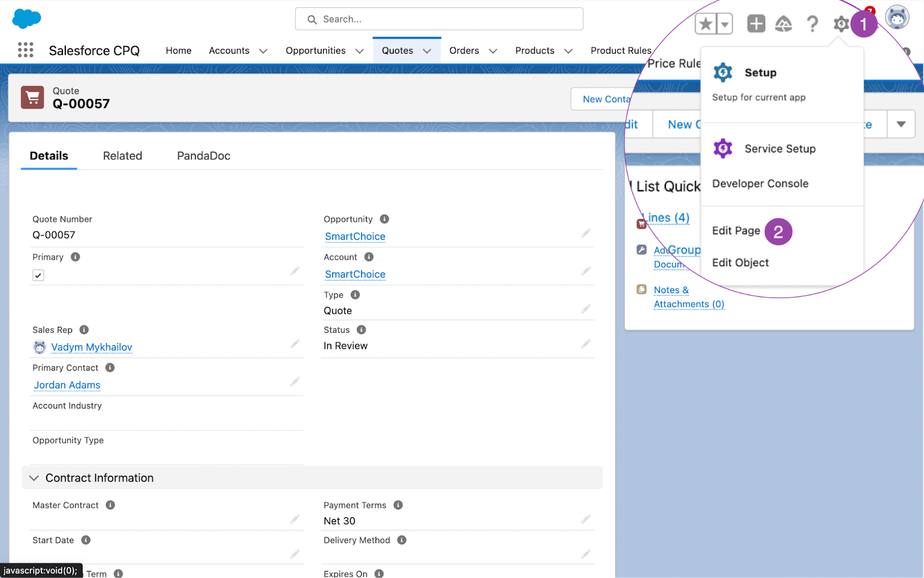The image size is (924, 578).
Task: Open the SmartChoice account link
Action: pos(355,274)
